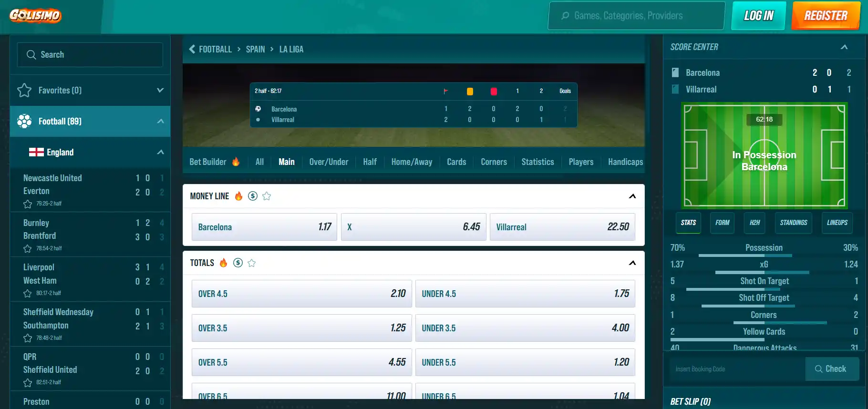Switch to the Corners market tab
The height and width of the screenshot is (409, 868).
point(494,162)
